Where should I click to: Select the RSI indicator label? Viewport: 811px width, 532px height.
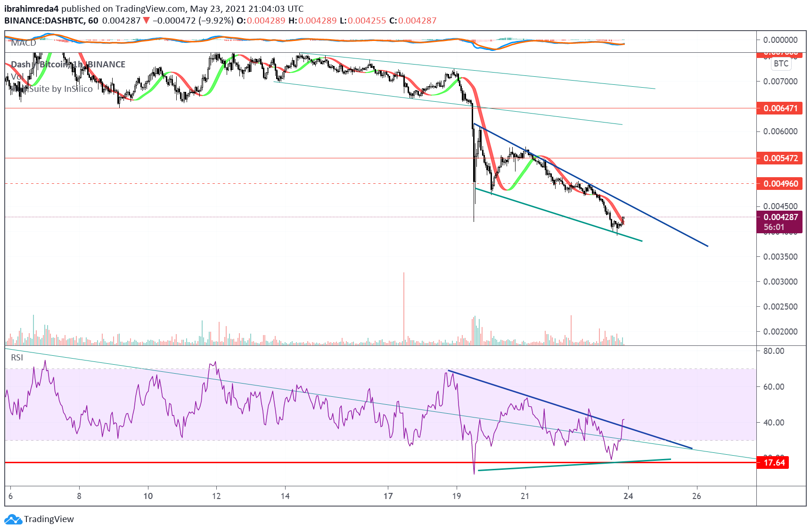click(x=17, y=358)
